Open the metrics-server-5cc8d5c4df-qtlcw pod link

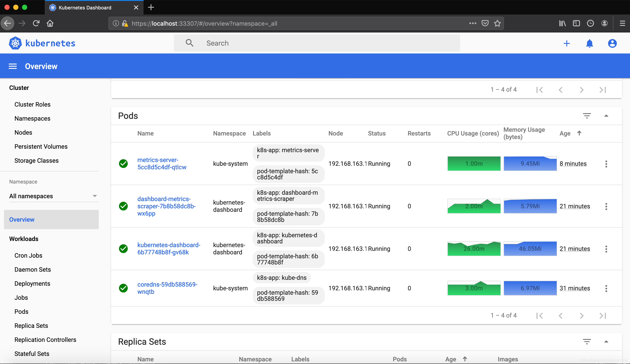162,164
